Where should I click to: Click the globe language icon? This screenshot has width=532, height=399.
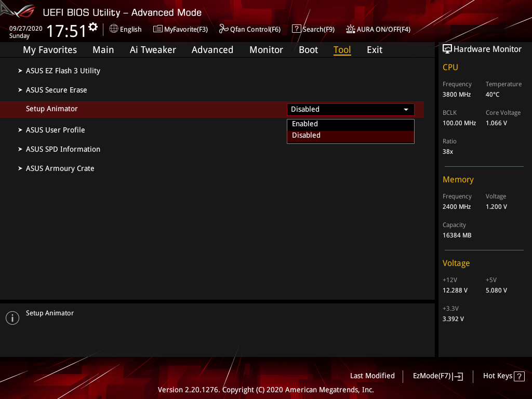[x=114, y=29]
